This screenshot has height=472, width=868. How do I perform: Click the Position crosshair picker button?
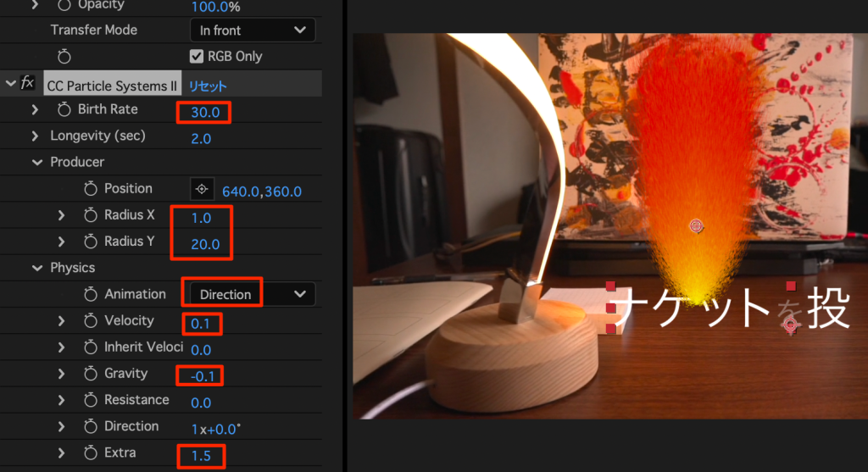click(x=202, y=190)
